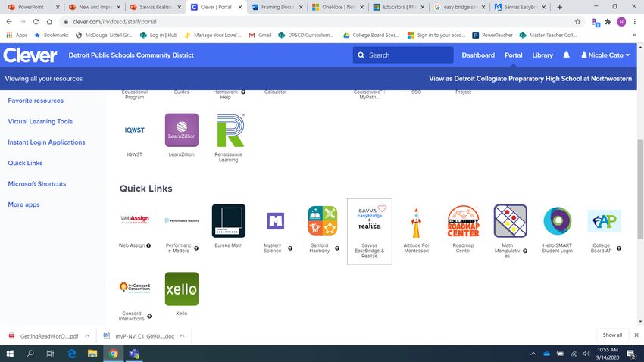644x362 pixels.
Task: Open the Web Assign app icon
Action: [135, 221]
